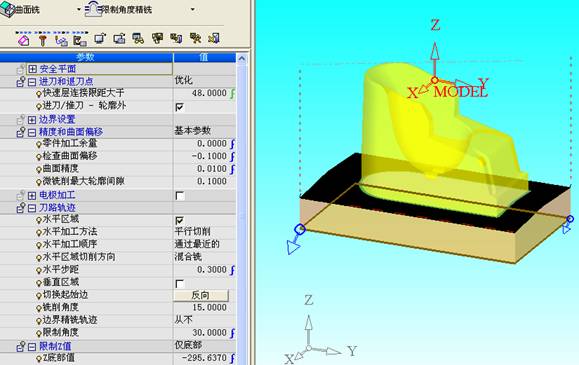
Task: Uncheck the 进刀/推刀 - 轮廓外 checkbox
Action: [x=179, y=107]
